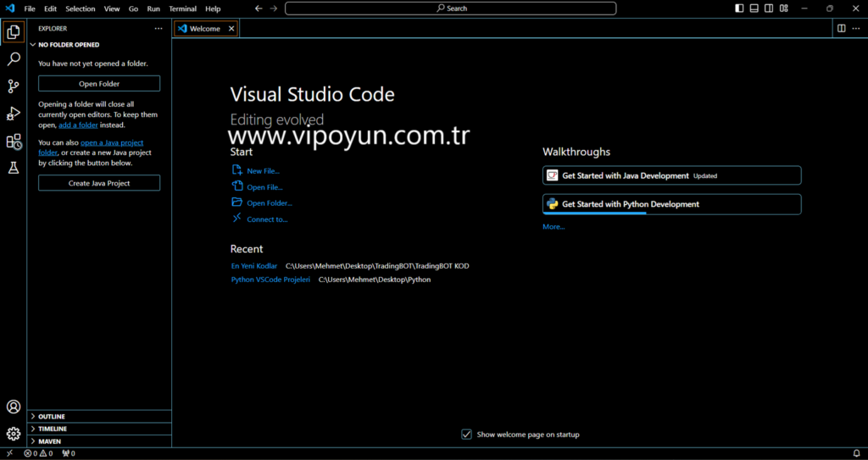Click forwarded ports indicator in status bar

pyautogui.click(x=69, y=453)
